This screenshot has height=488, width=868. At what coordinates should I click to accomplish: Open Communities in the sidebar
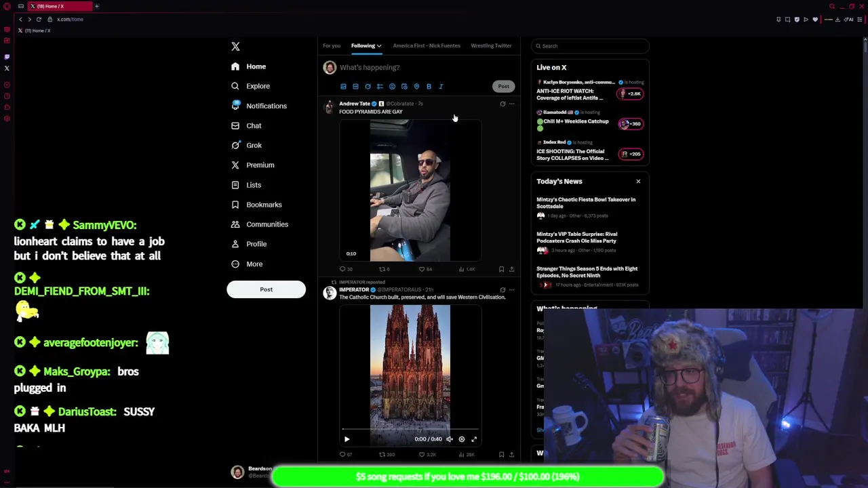259,224
